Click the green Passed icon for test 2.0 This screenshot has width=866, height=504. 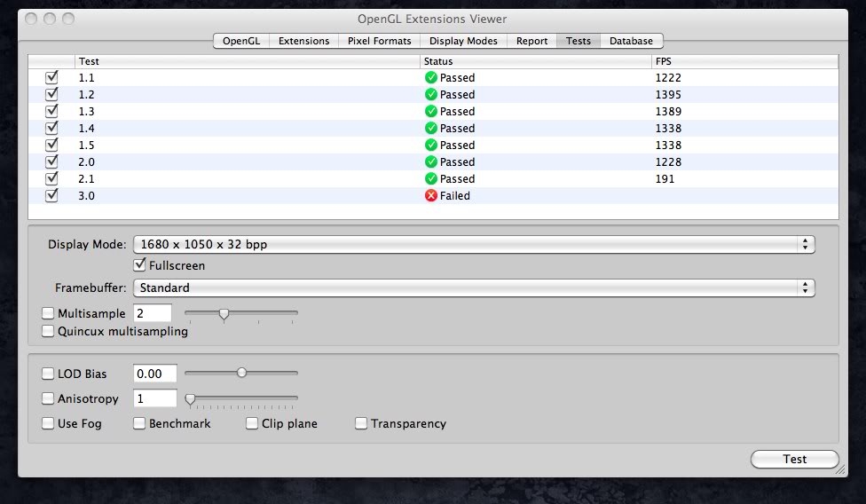coord(431,161)
